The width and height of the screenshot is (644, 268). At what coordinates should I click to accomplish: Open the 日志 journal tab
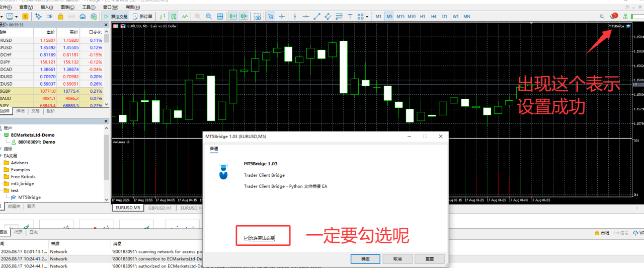point(33,233)
